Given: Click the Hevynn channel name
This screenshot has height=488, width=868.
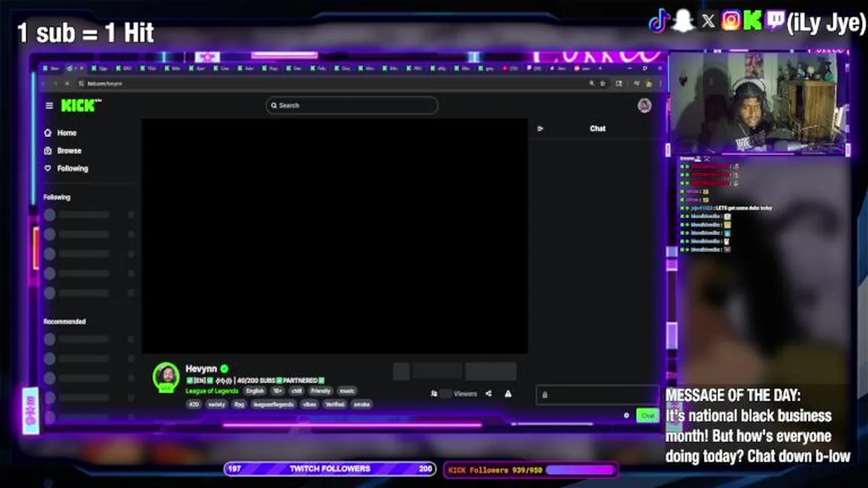Looking at the screenshot, I should pyautogui.click(x=201, y=369).
